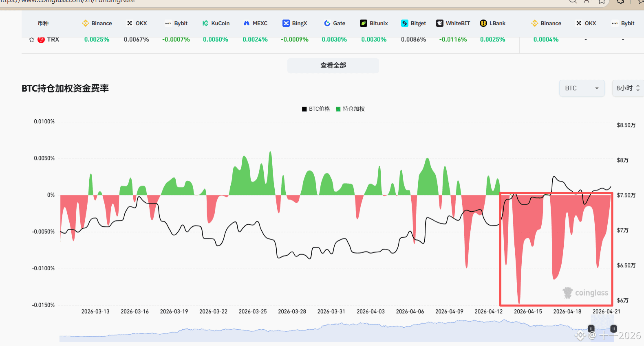Click the 2026-04-21 date label
The width and height of the screenshot is (644, 346).
[x=607, y=311]
